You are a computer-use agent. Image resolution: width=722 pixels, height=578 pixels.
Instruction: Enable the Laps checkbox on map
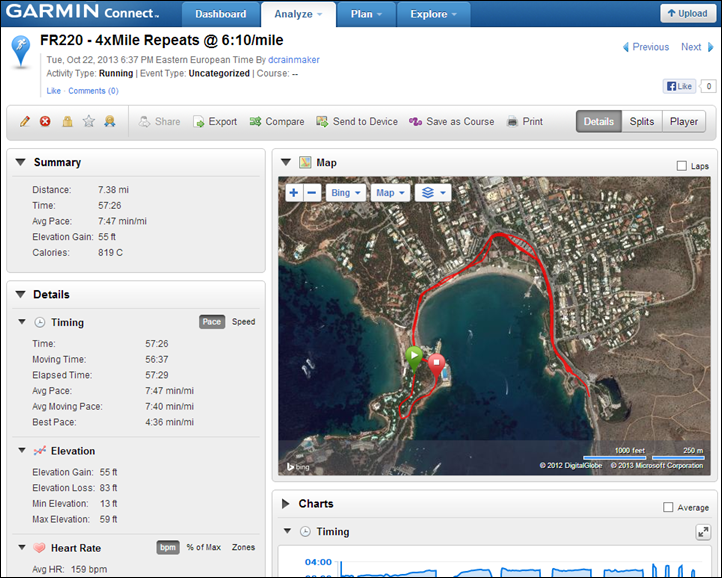(682, 166)
